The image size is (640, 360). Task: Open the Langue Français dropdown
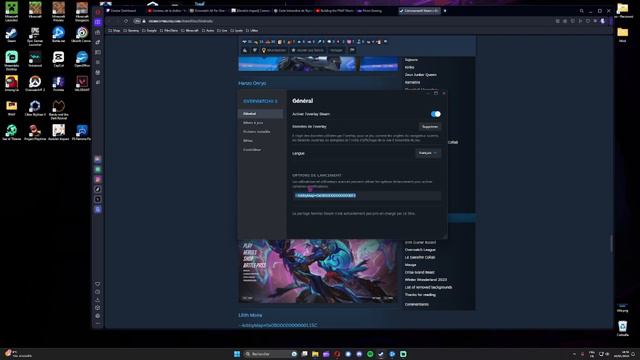point(428,153)
